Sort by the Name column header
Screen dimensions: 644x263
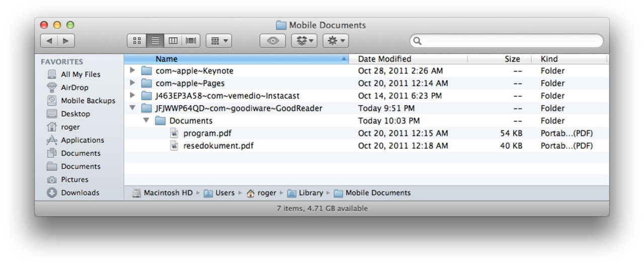[236, 59]
